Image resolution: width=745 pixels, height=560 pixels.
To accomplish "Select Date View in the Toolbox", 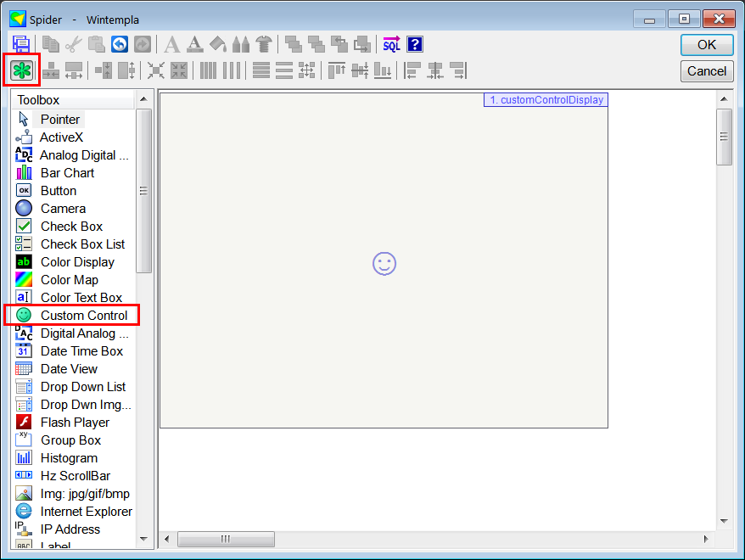I will point(69,368).
